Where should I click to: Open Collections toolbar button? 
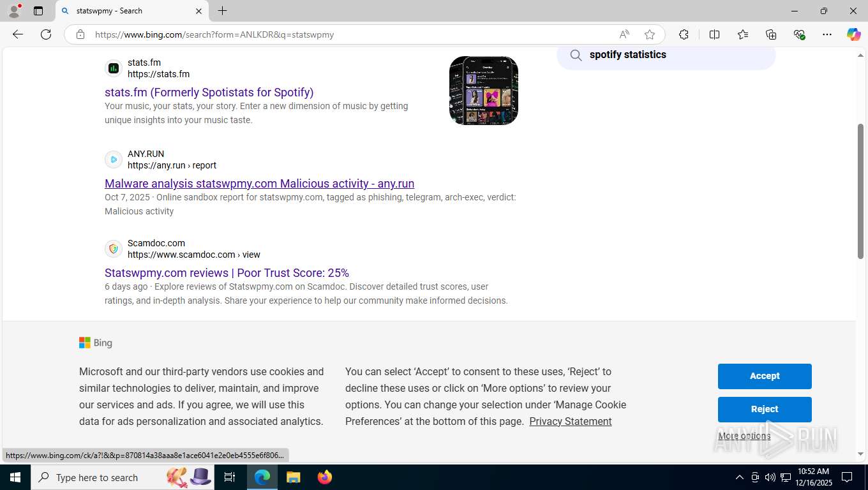click(771, 34)
